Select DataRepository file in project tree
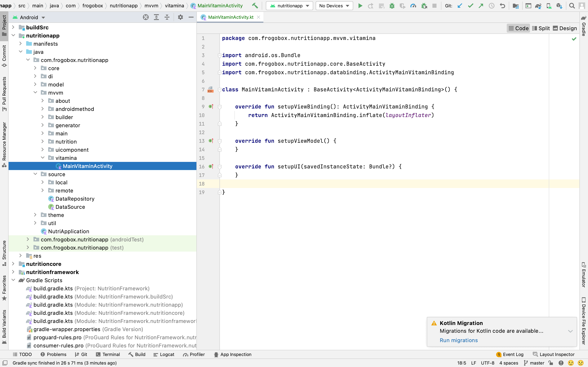This screenshot has width=588, height=367. click(75, 199)
